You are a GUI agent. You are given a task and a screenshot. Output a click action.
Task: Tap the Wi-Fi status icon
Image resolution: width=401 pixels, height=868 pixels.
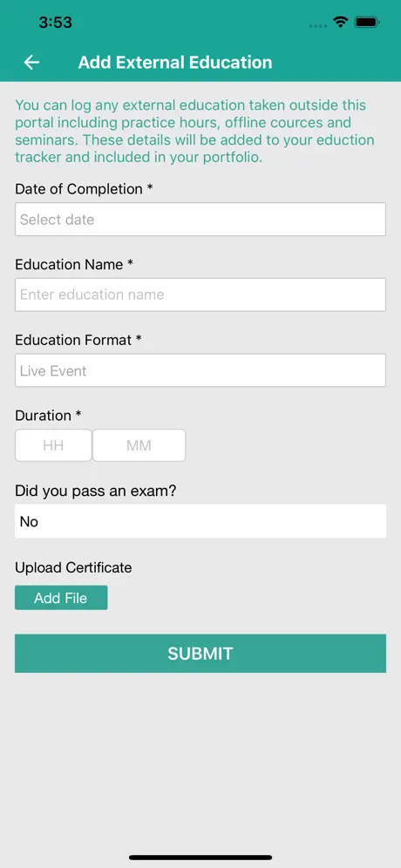coord(340,22)
